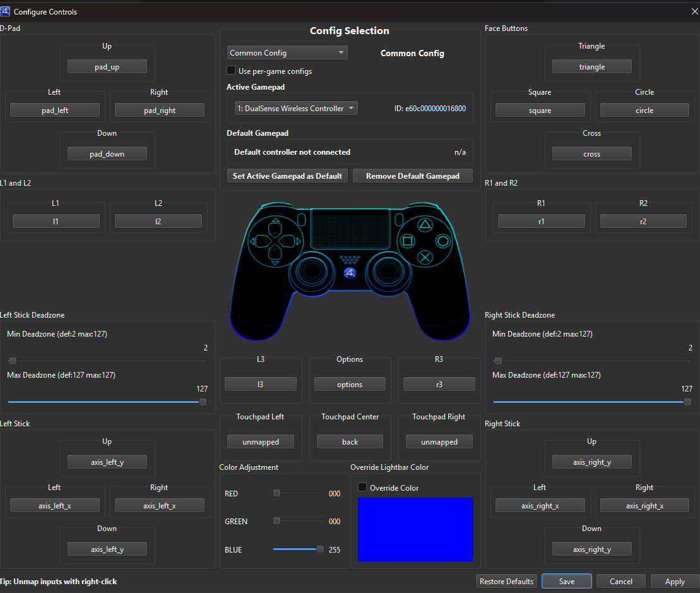Remap the L1 binding button
Screen dimensions: 700x593
[56, 221]
